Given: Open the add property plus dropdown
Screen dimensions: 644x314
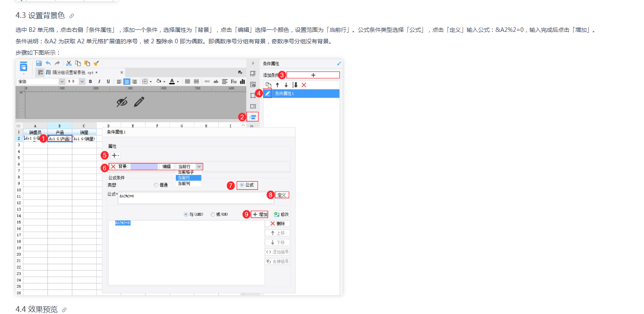Looking at the screenshot, I should click(x=116, y=156).
